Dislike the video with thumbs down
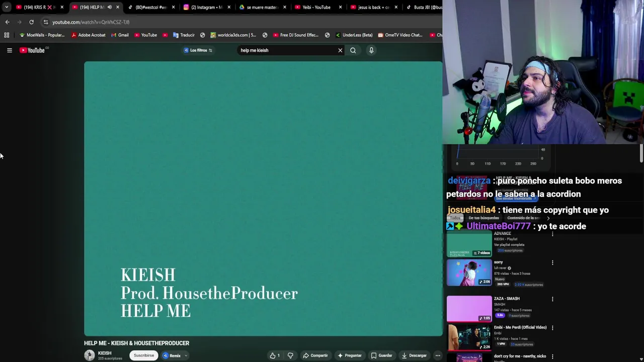The height and width of the screenshot is (362, 644). [290, 355]
